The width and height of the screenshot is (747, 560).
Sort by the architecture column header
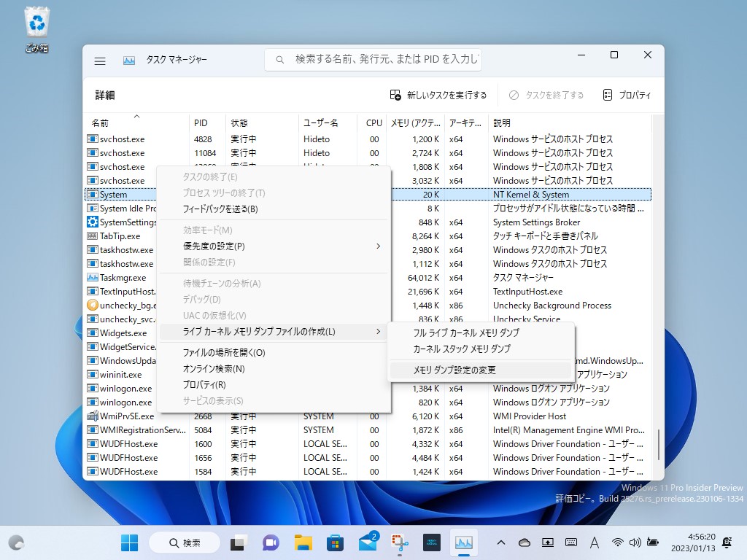pyautogui.click(x=466, y=122)
